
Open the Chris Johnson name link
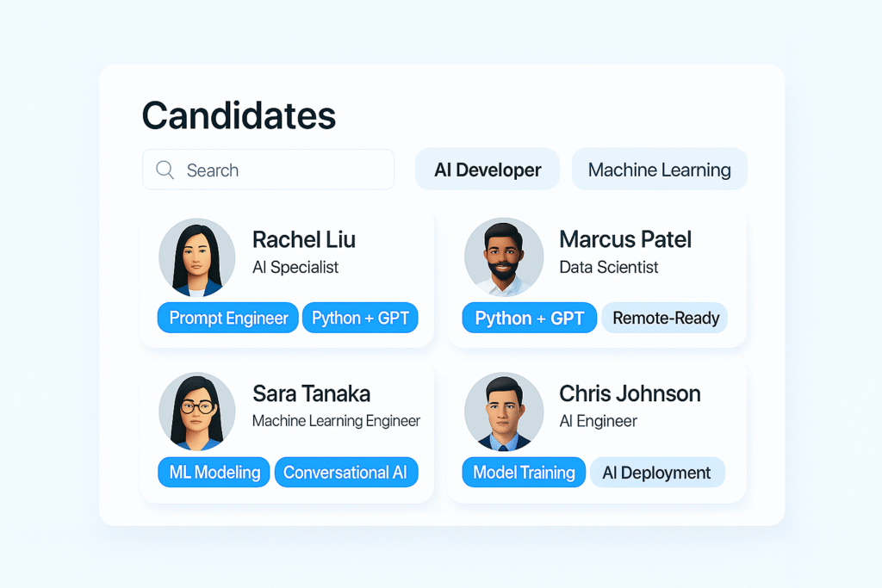pos(630,394)
